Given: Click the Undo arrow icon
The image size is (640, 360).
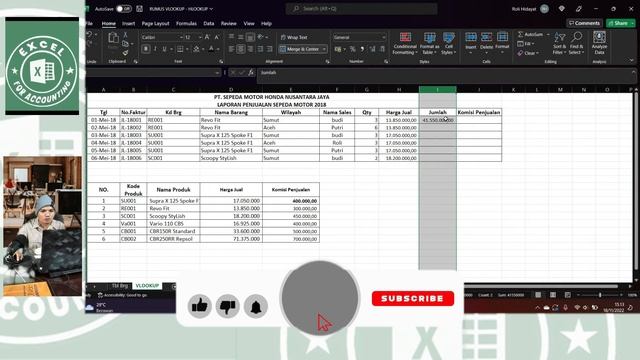Looking at the screenshot, I should [x=89, y=35].
